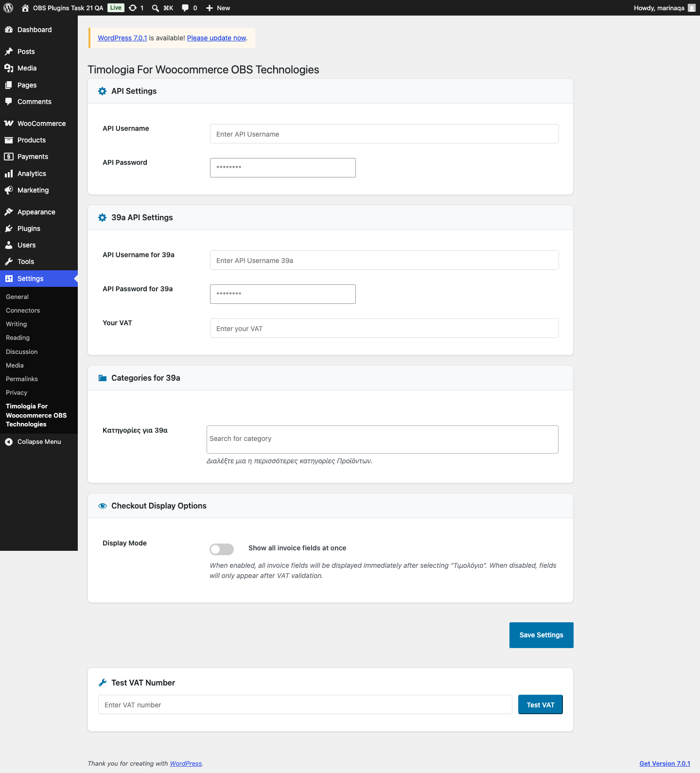
Task: Click the Appearance paintbrush icon
Action: coord(9,212)
